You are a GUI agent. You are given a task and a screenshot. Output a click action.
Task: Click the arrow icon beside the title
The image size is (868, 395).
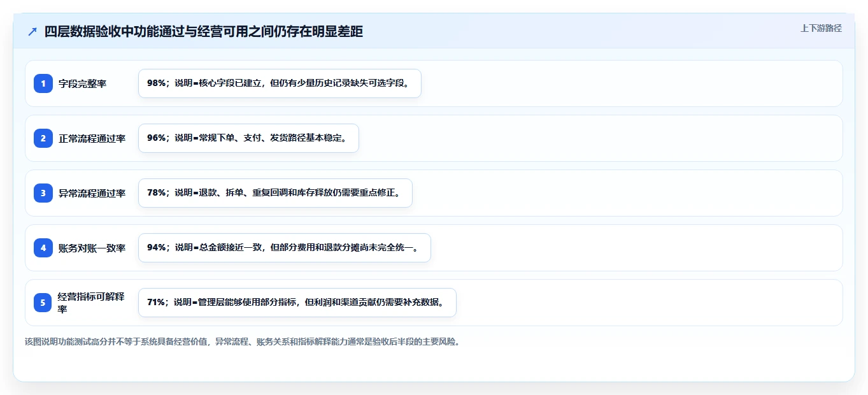[x=32, y=32]
